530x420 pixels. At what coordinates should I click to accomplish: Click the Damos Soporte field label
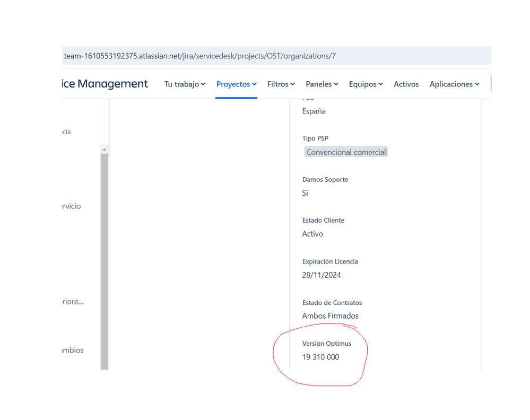pos(325,179)
